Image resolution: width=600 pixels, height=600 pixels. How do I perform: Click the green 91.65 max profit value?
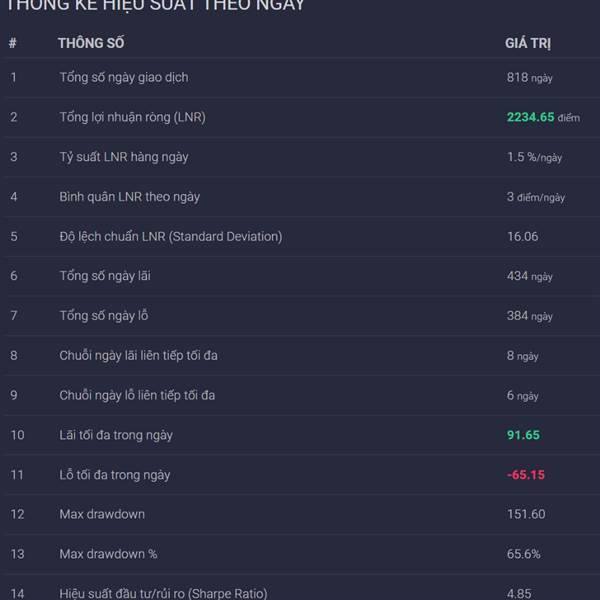point(523,435)
